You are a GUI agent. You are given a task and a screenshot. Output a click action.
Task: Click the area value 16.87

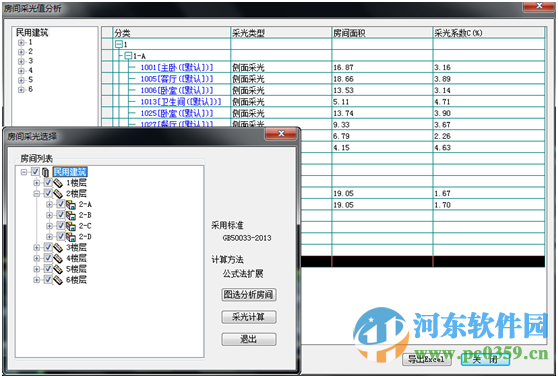pyautogui.click(x=343, y=67)
